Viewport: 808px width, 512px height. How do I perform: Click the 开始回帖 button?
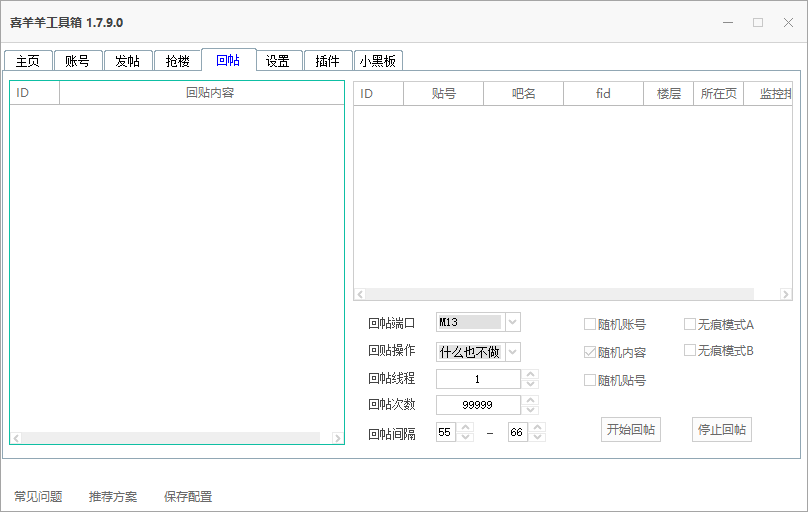tap(631, 430)
